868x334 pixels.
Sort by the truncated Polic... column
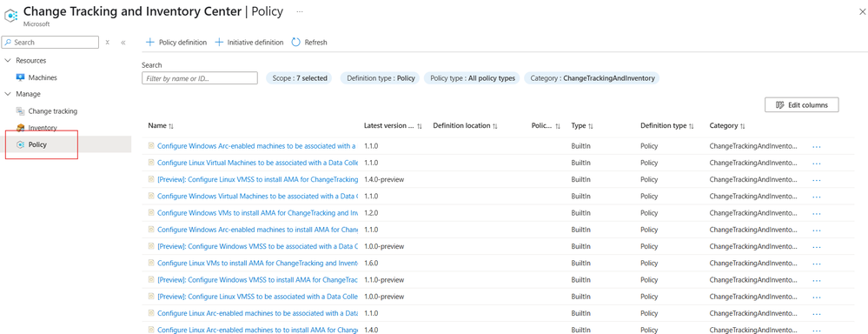[546, 126]
